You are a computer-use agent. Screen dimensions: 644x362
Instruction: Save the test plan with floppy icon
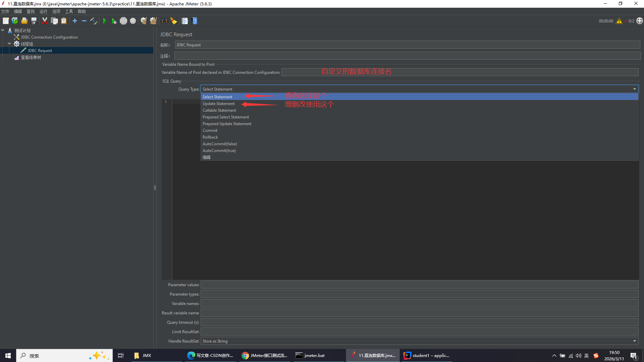click(x=34, y=21)
